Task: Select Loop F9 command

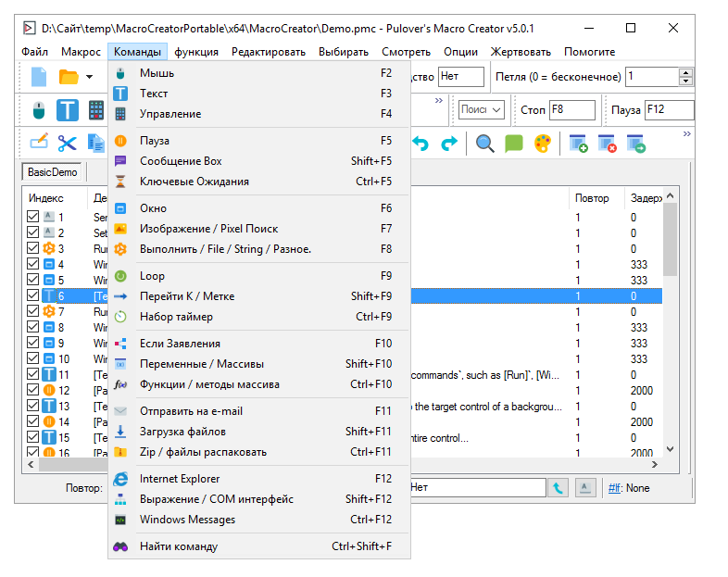Action: point(259,276)
